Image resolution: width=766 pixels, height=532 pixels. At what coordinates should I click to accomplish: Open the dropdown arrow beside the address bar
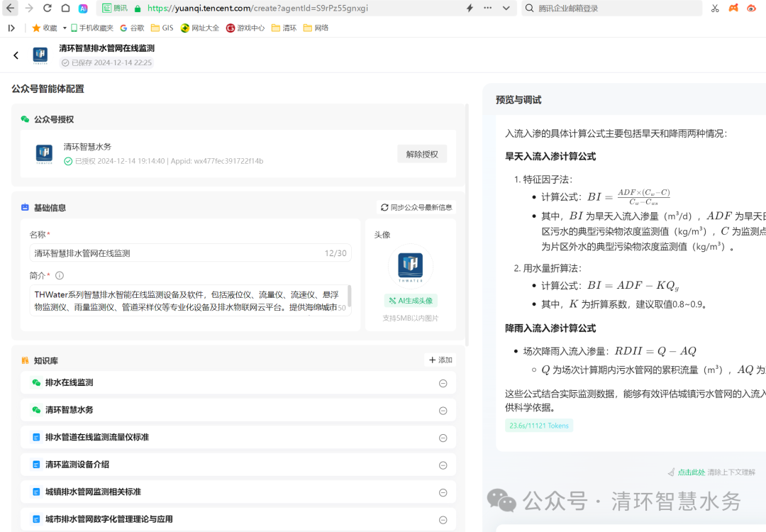505,8
